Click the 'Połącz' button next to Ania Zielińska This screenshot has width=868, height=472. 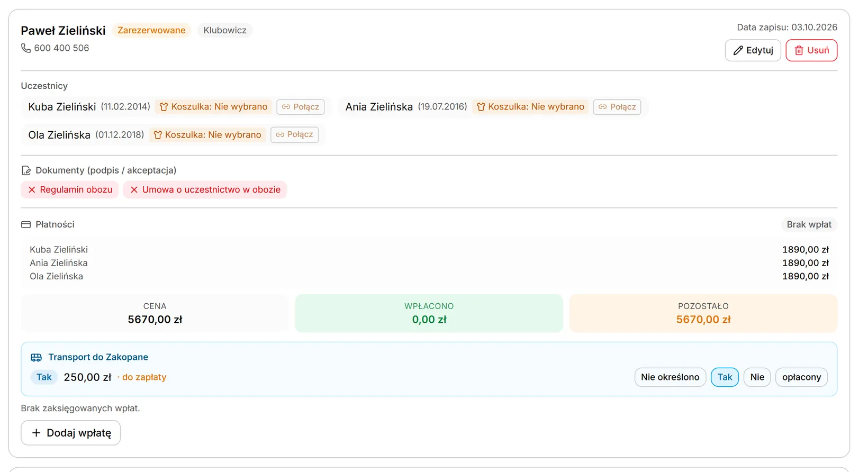[x=617, y=107]
